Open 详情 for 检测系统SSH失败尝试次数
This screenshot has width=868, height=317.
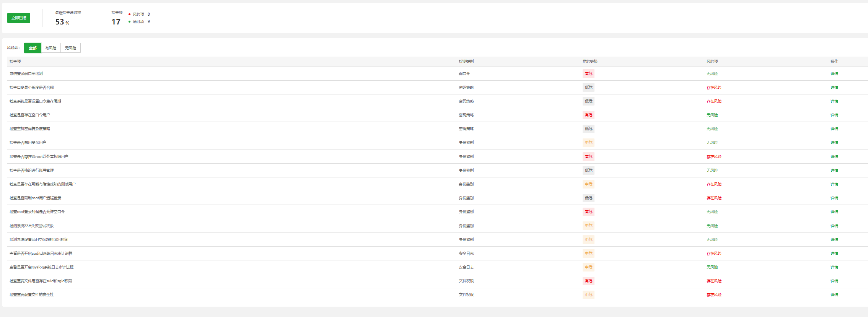pos(834,226)
